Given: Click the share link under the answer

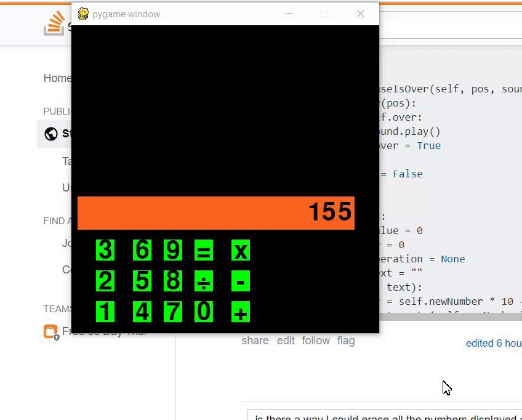Looking at the screenshot, I should 255,341.
